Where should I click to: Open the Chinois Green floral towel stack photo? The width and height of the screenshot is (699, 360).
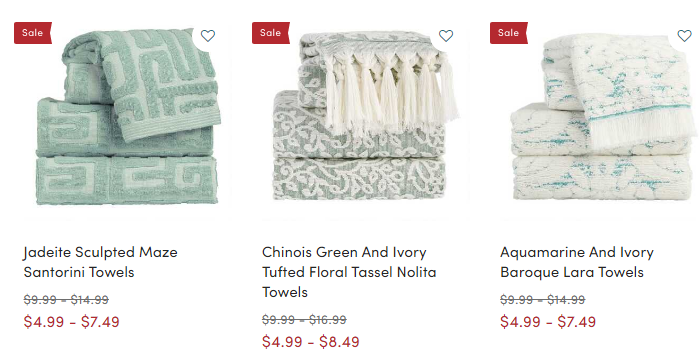tap(365, 116)
